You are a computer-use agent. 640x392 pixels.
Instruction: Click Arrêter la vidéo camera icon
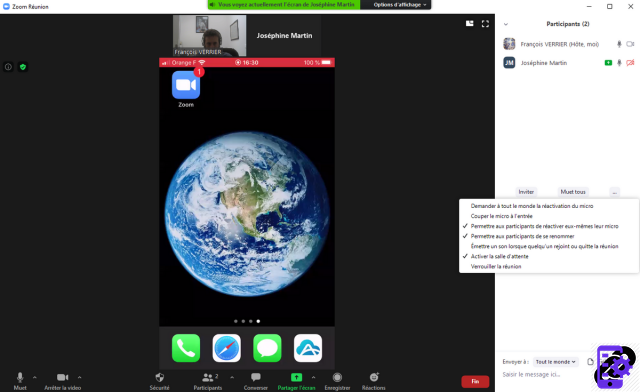pyautogui.click(x=62, y=377)
